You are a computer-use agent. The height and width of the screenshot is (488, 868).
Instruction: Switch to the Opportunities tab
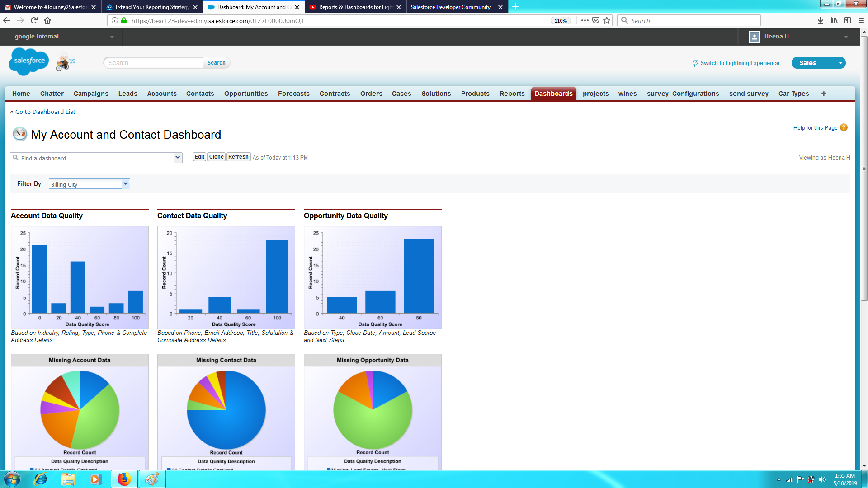coord(246,94)
